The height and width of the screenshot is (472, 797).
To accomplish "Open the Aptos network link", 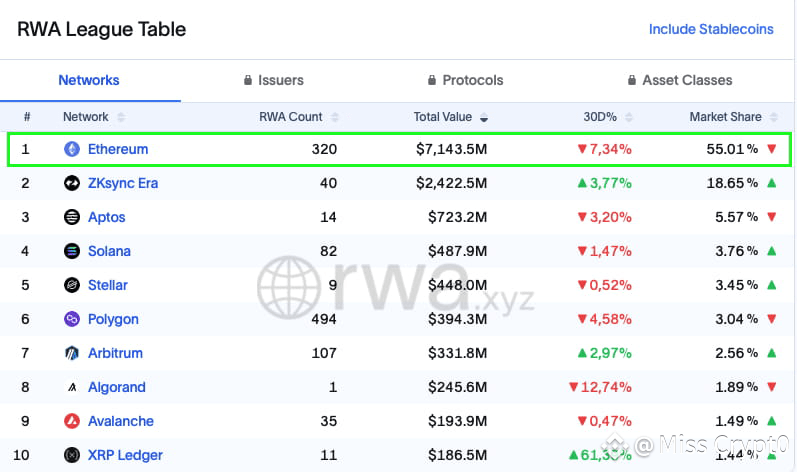I will click(x=106, y=217).
